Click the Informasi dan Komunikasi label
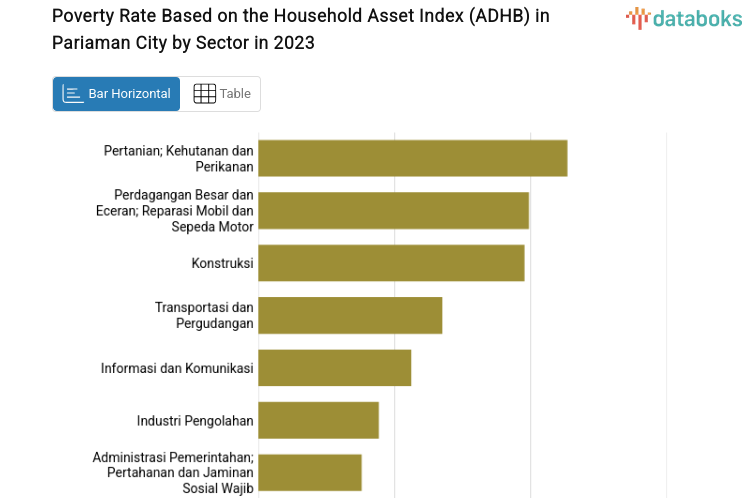The width and height of the screenshot is (753, 498). point(177,368)
